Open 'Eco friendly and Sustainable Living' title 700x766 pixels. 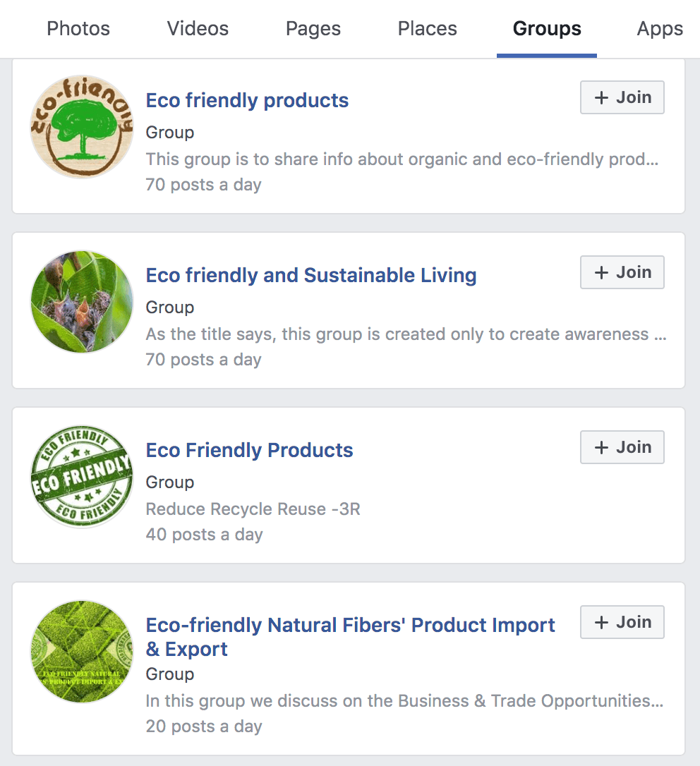point(311,275)
